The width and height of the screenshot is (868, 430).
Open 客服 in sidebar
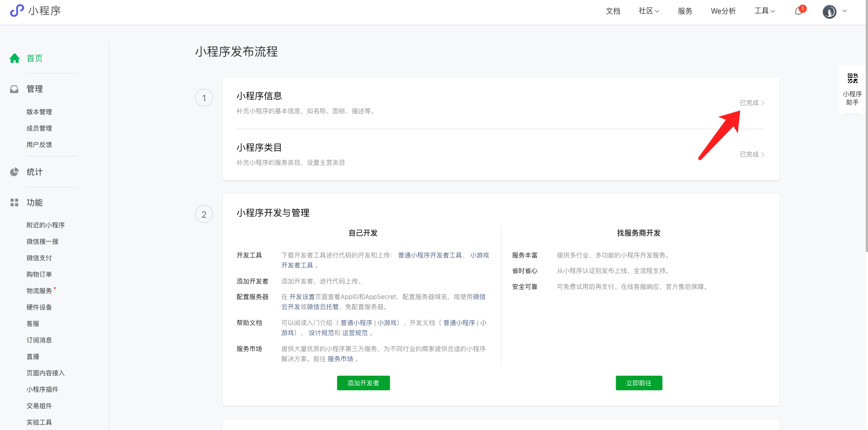pos(33,324)
